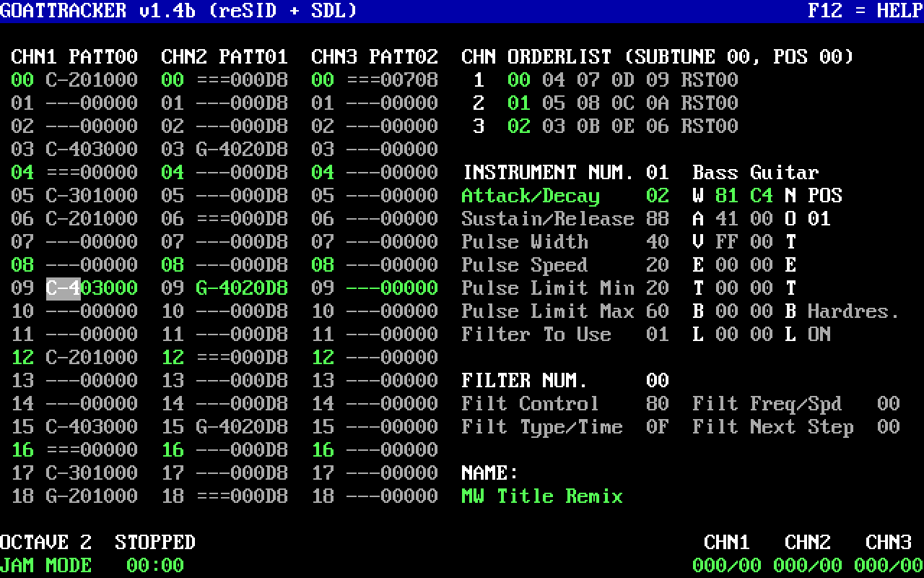Select wavetable value 41 in second row
Image resolution: width=924 pixels, height=578 pixels.
point(727,219)
